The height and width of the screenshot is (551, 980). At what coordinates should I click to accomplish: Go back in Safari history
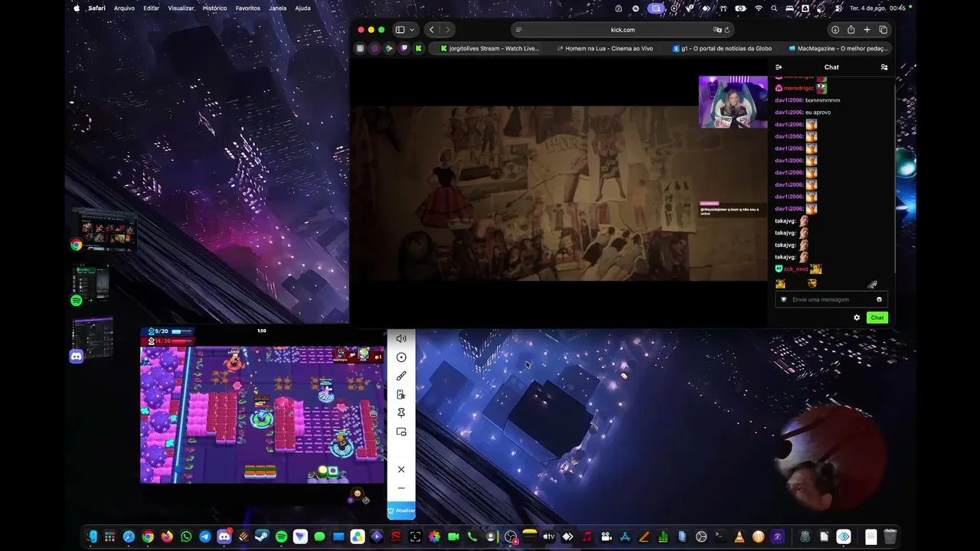(432, 30)
